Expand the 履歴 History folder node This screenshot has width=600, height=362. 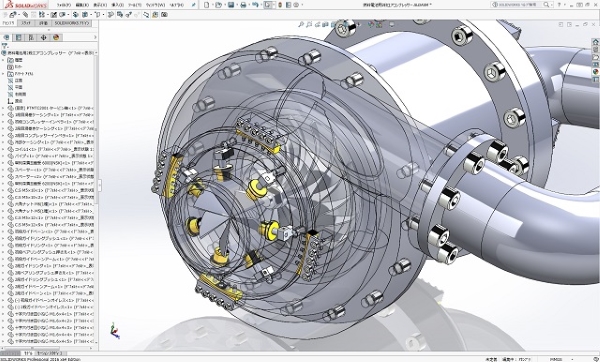click(3, 60)
